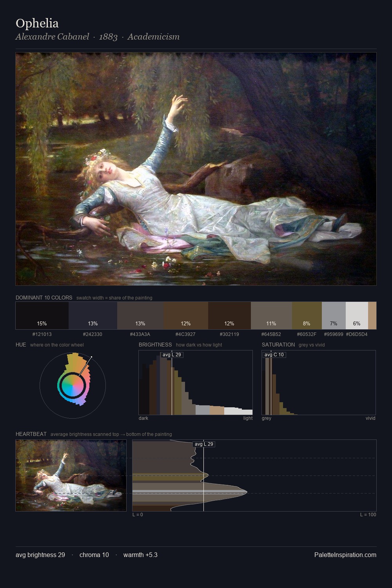The image size is (392, 588).
Task: Click the 'HEARTBEAT' section heading
Action: pos(31,434)
